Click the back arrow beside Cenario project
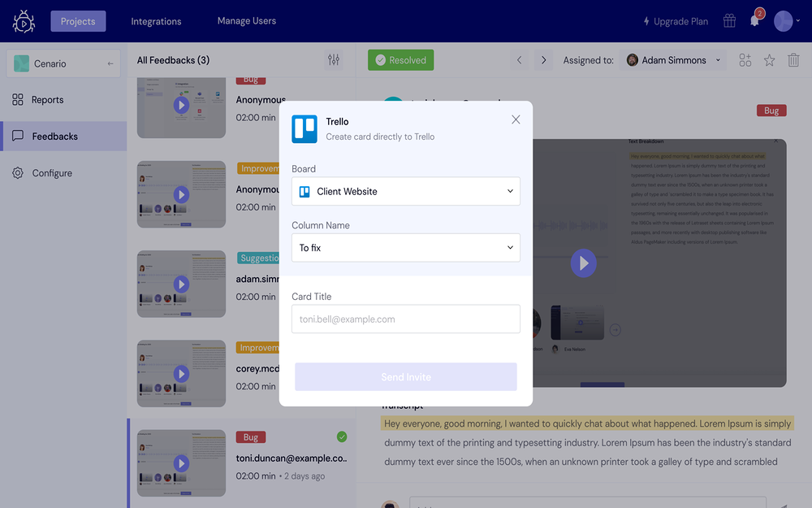812x508 pixels. [110, 63]
